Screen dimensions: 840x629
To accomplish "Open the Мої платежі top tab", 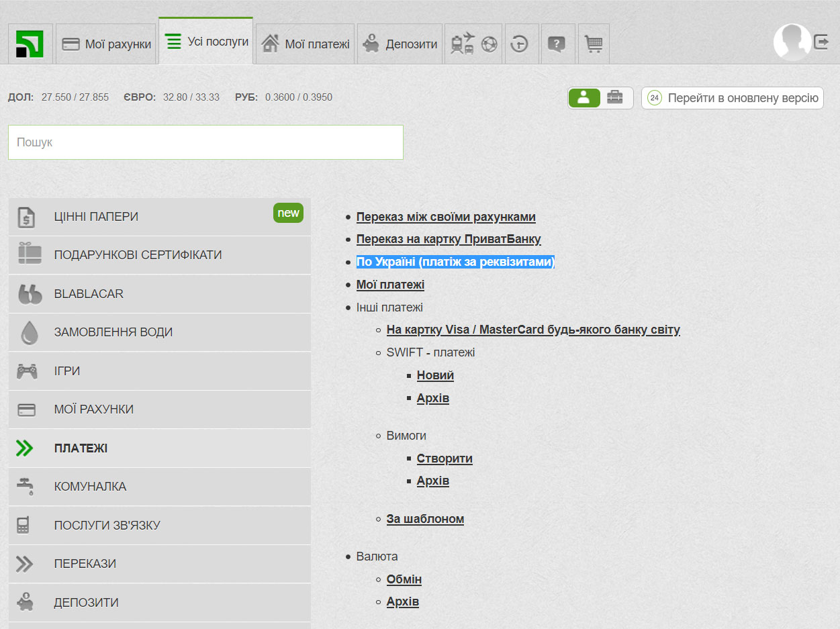I will pyautogui.click(x=306, y=44).
